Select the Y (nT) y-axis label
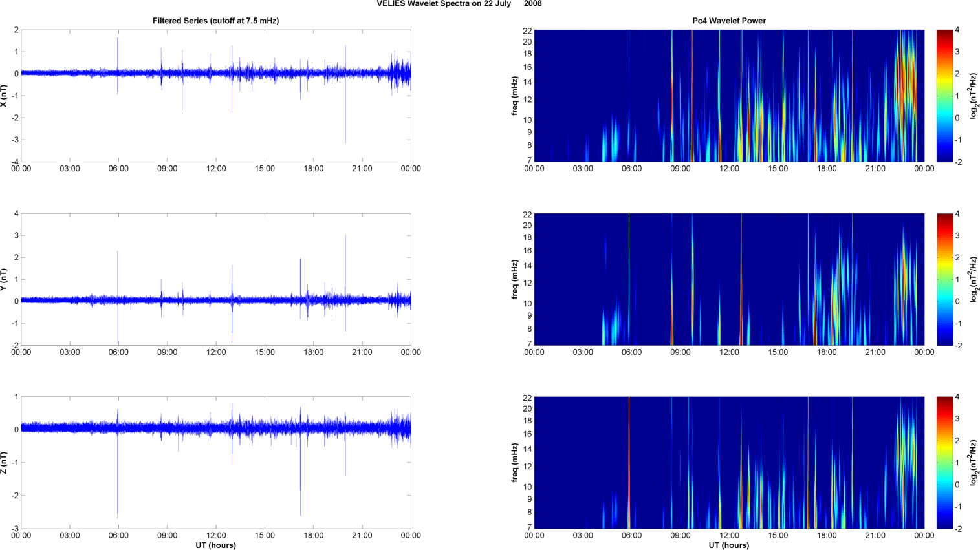 click(x=5, y=279)
